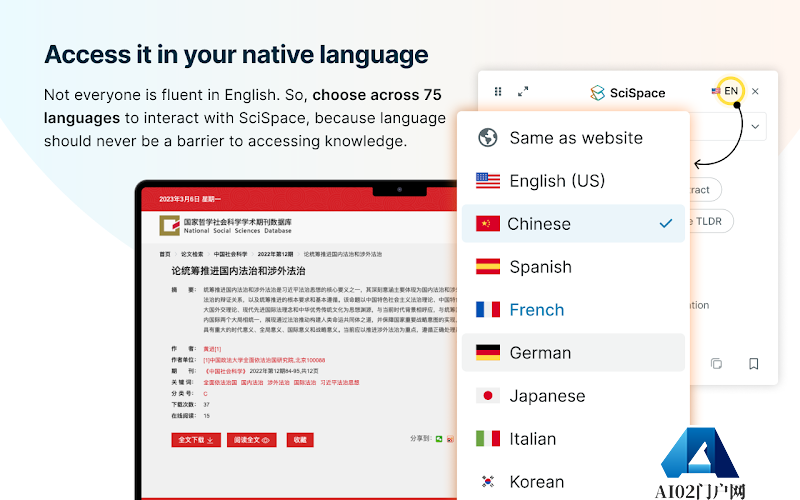Choose French language option

(x=573, y=310)
